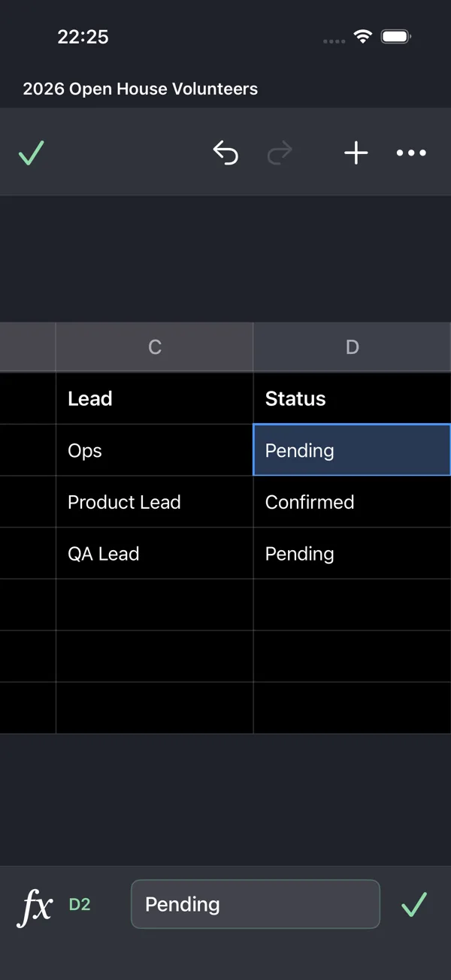Tap the D2 cell reference label
The height and width of the screenshot is (980, 451).
80,905
